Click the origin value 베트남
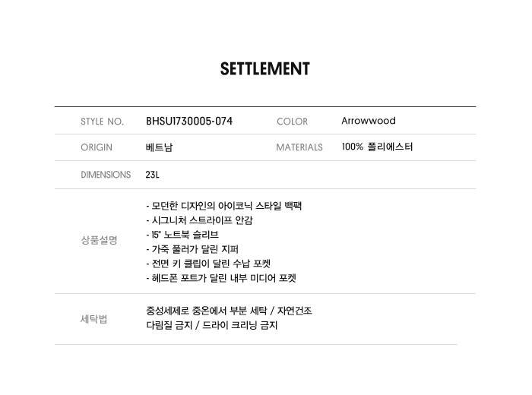The width and height of the screenshot is (532, 395). (x=159, y=147)
